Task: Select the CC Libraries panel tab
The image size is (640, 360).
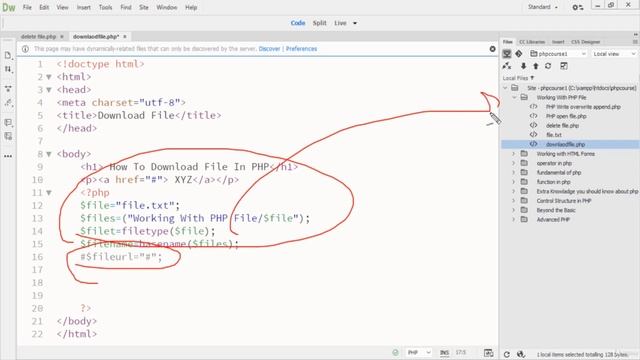Action: (532, 42)
